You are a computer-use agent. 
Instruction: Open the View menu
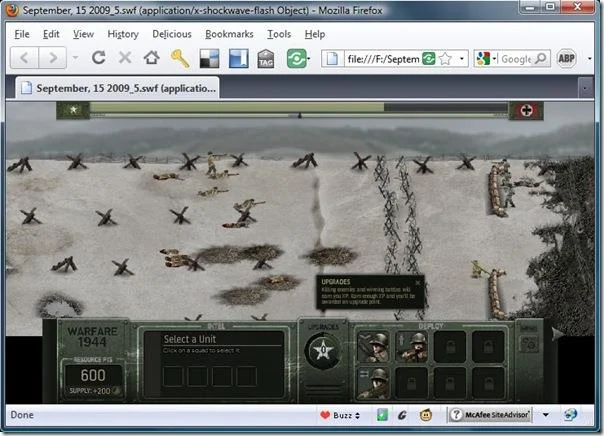tap(83, 34)
